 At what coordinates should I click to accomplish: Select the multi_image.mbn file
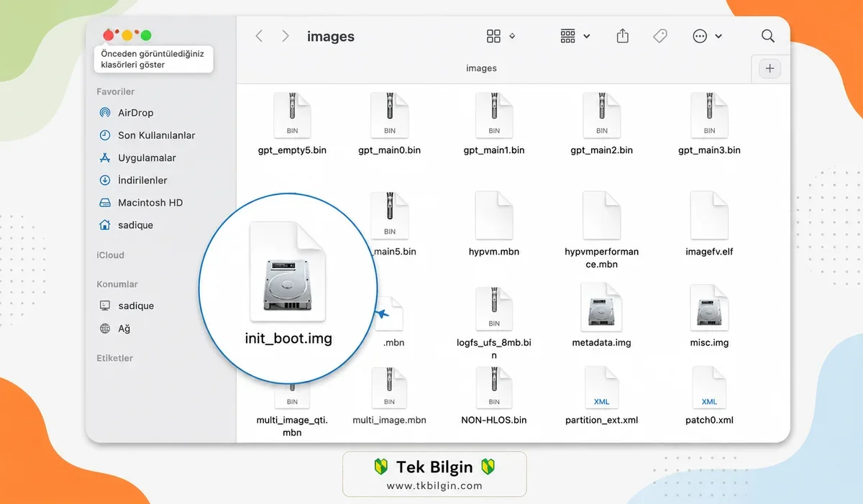(x=389, y=397)
